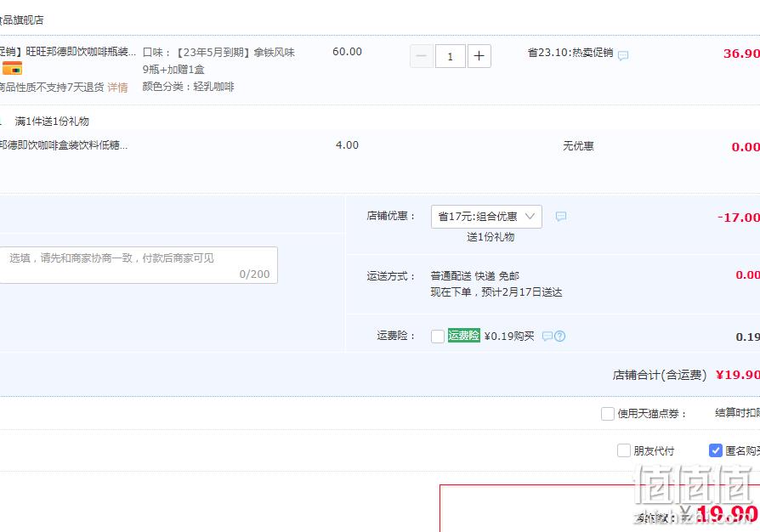Click the 无优惠 text in the gift row
This screenshot has width=760, height=532.
(578, 146)
